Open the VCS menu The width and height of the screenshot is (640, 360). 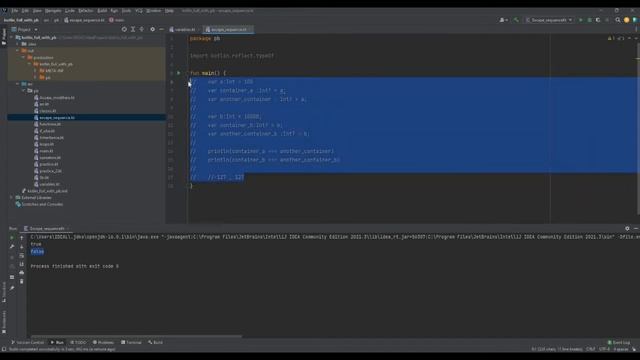(139, 11)
